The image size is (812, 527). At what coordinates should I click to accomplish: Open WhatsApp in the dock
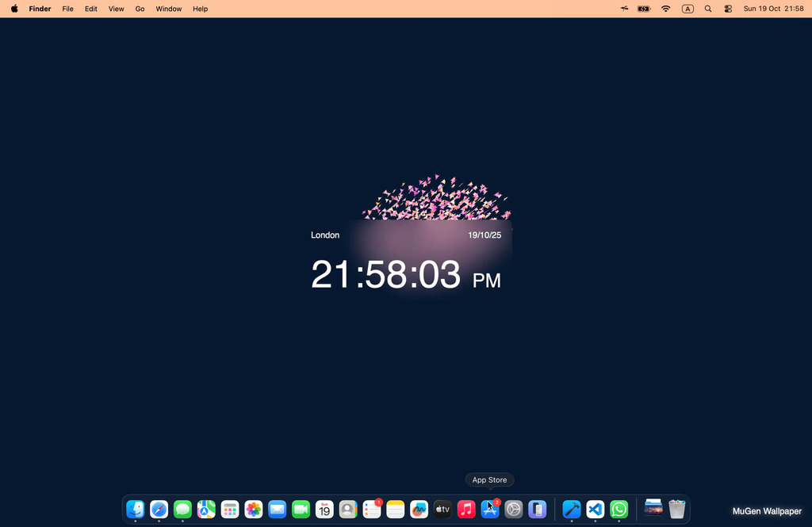[x=619, y=509]
